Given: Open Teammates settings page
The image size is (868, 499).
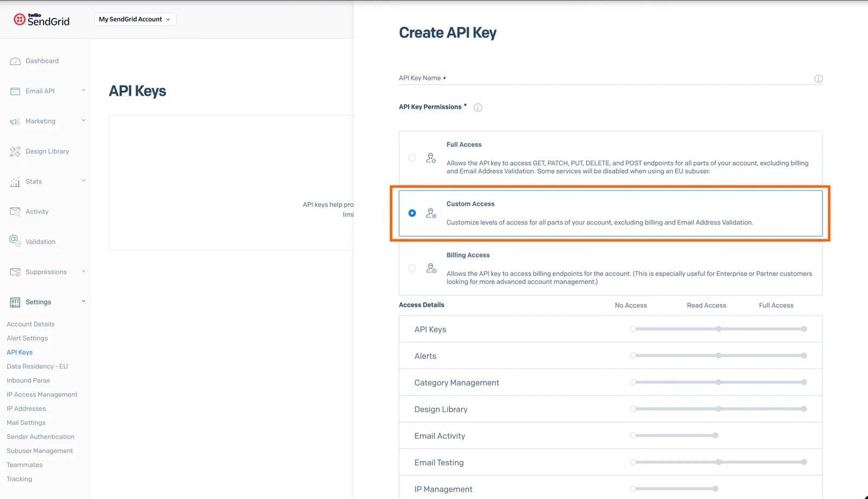Looking at the screenshot, I should pyautogui.click(x=24, y=465).
